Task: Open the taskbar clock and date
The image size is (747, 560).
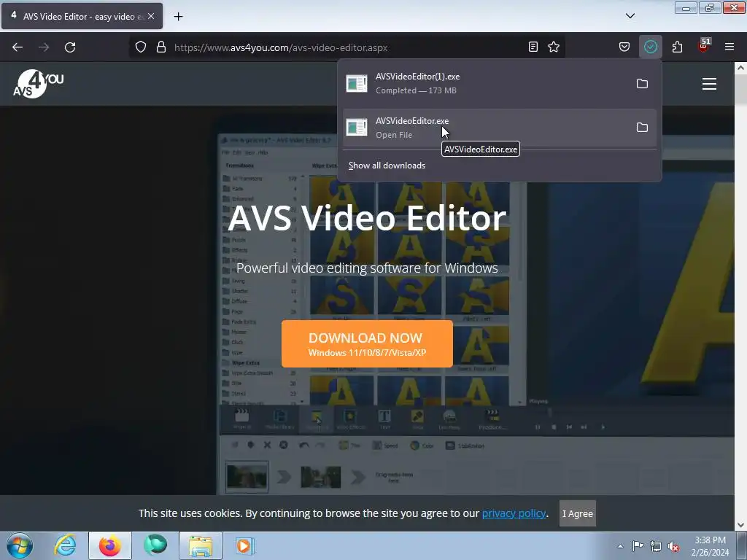Action: click(710, 546)
